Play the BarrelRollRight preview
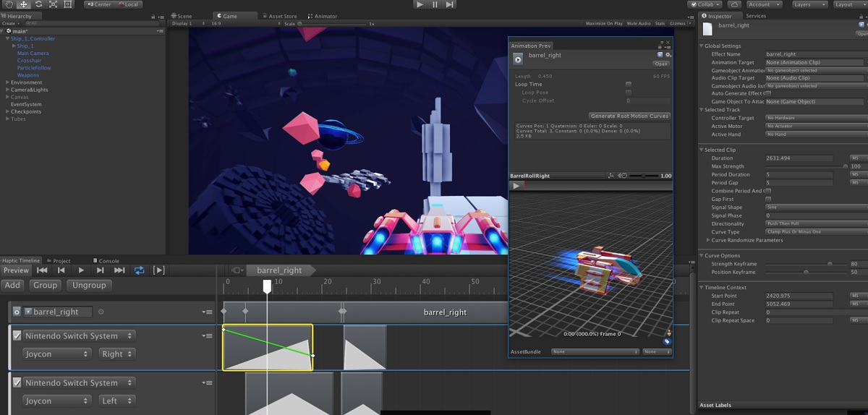The image size is (868, 415). click(516, 186)
